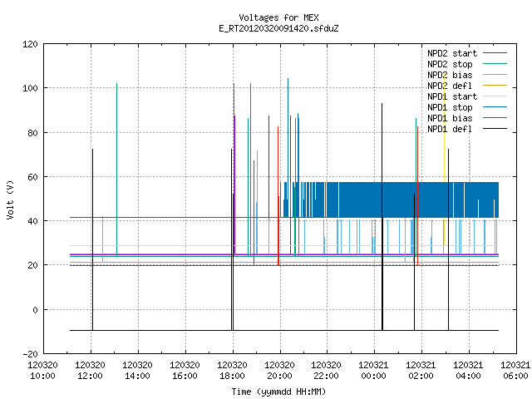Click the dark blue NPD1 stop legend line

pos(495,107)
